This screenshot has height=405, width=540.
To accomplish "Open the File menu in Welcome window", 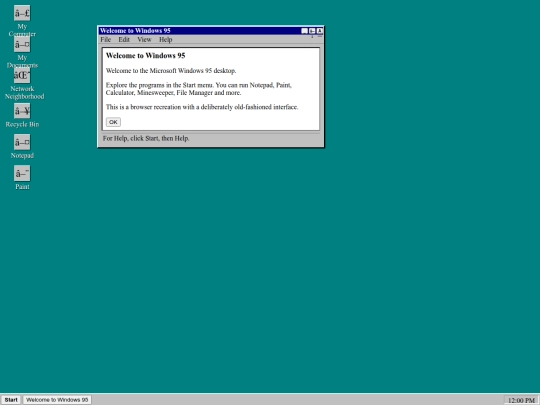I will pyautogui.click(x=106, y=40).
